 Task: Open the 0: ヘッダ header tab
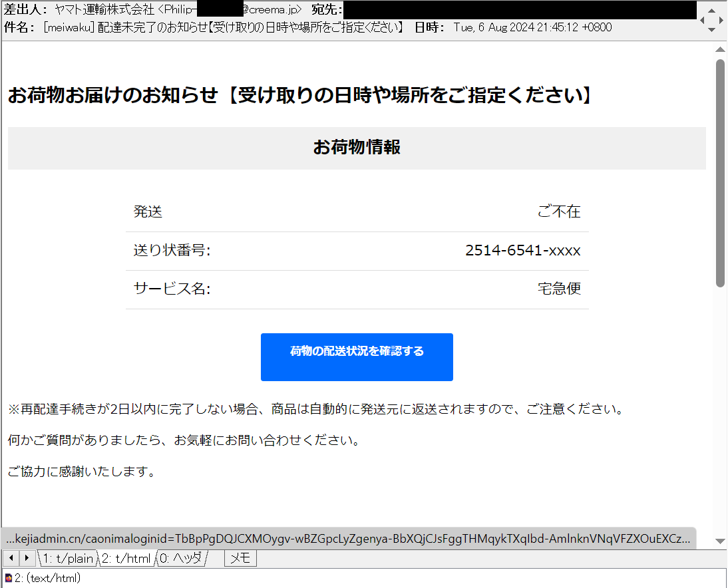[x=182, y=558]
